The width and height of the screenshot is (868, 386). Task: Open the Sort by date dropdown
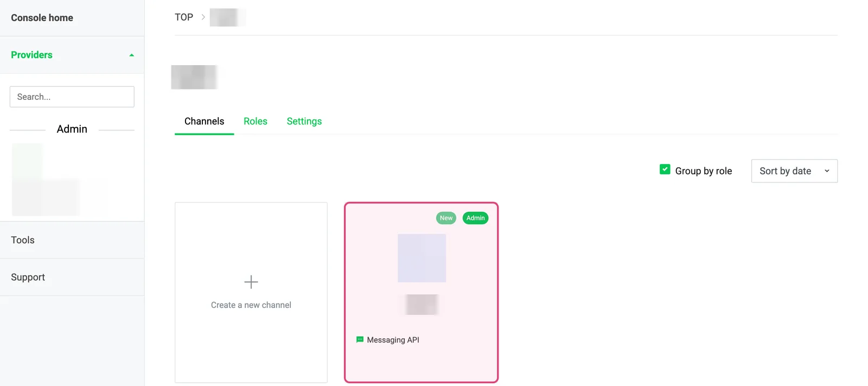(794, 171)
